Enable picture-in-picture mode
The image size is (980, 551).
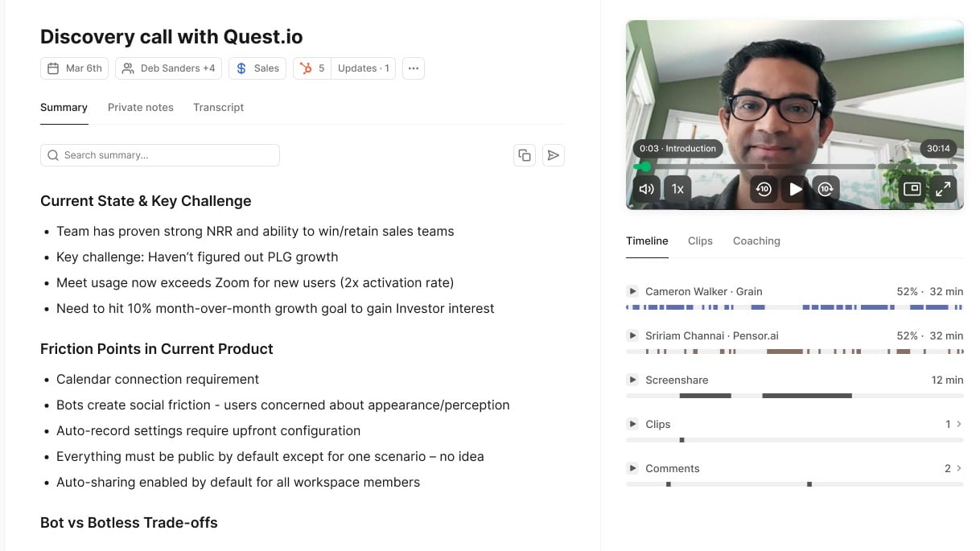coord(912,189)
